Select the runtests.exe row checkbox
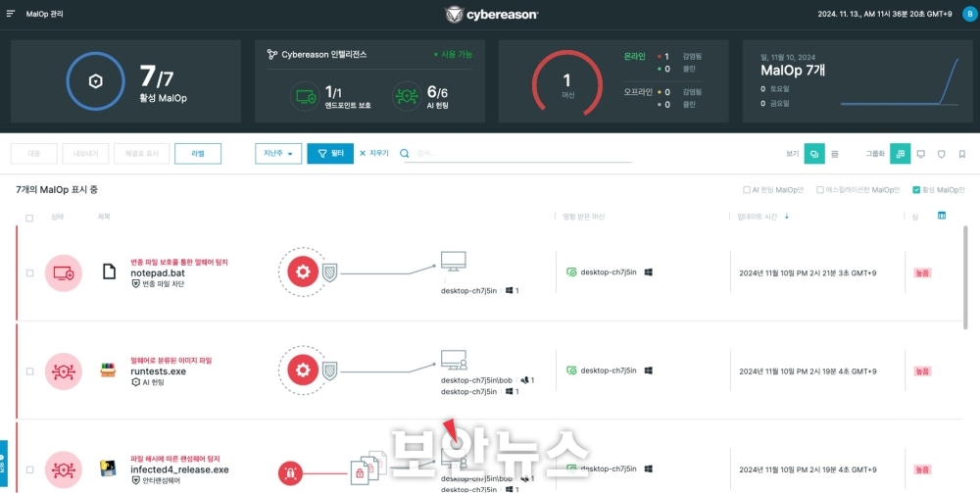This screenshot has height=493, width=980. tap(29, 371)
